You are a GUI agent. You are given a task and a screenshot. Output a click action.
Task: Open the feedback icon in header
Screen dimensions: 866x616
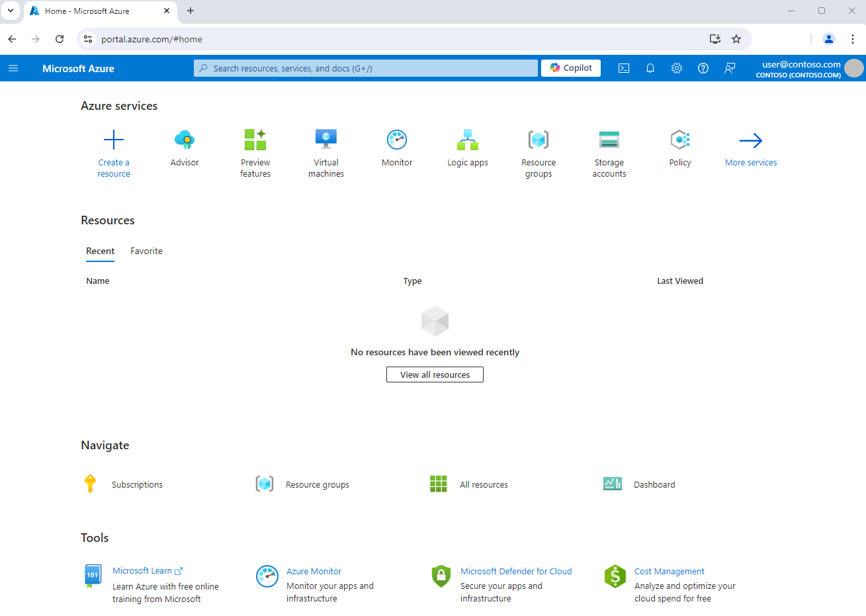tap(730, 68)
